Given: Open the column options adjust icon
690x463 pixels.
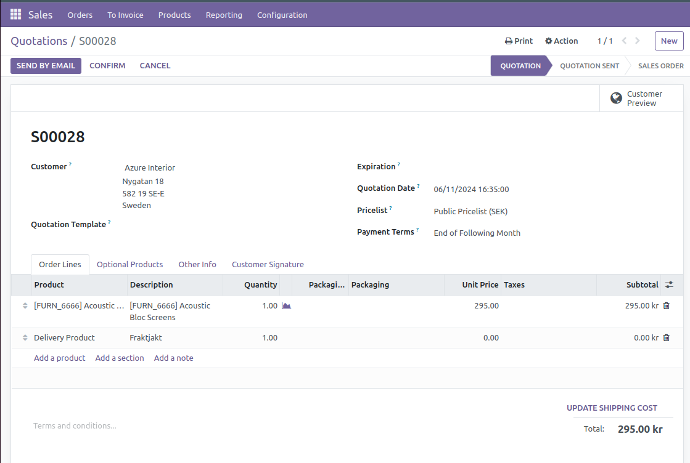Looking at the screenshot, I should tap(669, 285).
